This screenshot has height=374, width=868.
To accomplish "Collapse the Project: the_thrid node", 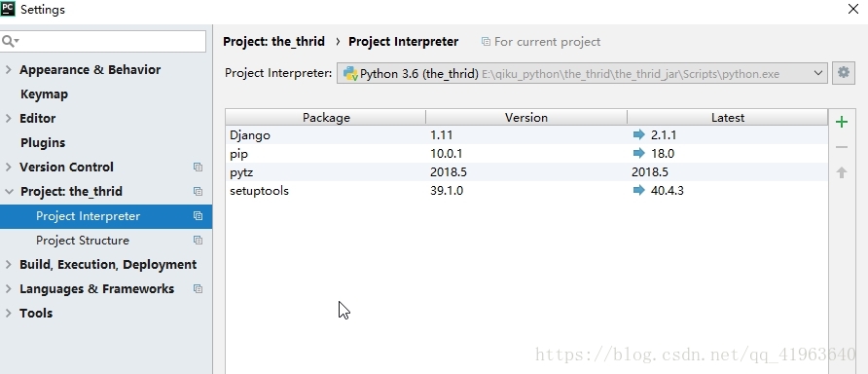I will click(9, 192).
